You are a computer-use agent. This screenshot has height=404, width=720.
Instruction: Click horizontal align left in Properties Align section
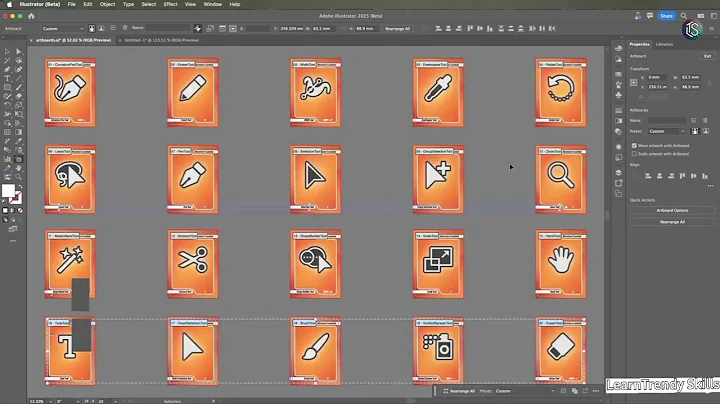tap(648, 176)
